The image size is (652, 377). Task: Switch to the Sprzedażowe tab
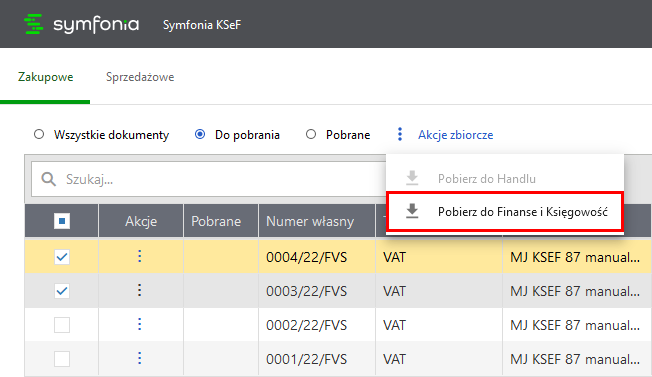140,77
